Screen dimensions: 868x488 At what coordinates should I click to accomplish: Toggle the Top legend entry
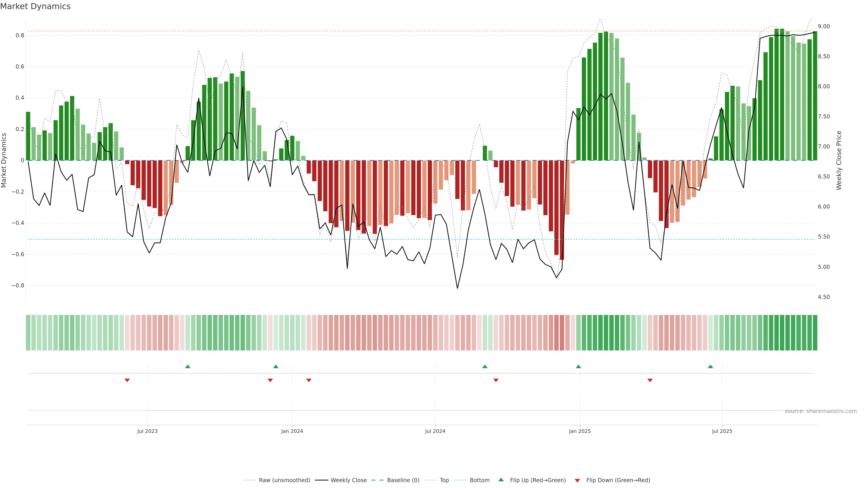click(444, 480)
